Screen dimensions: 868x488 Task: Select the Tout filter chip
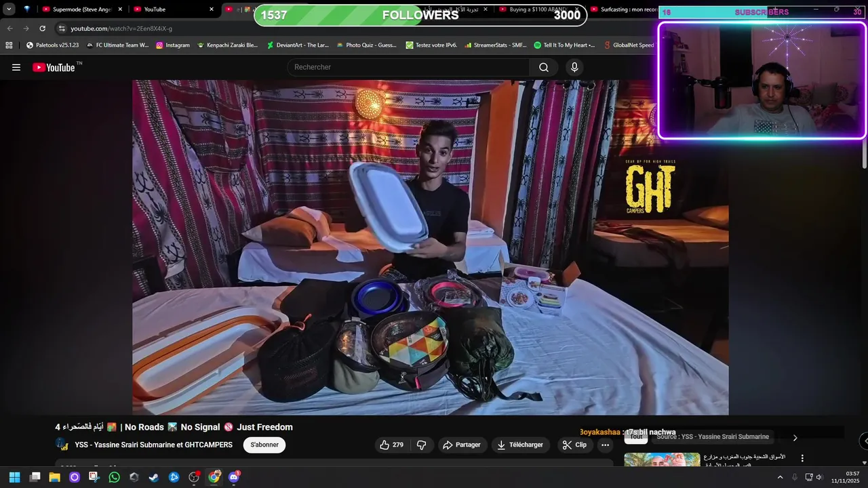[x=636, y=437]
